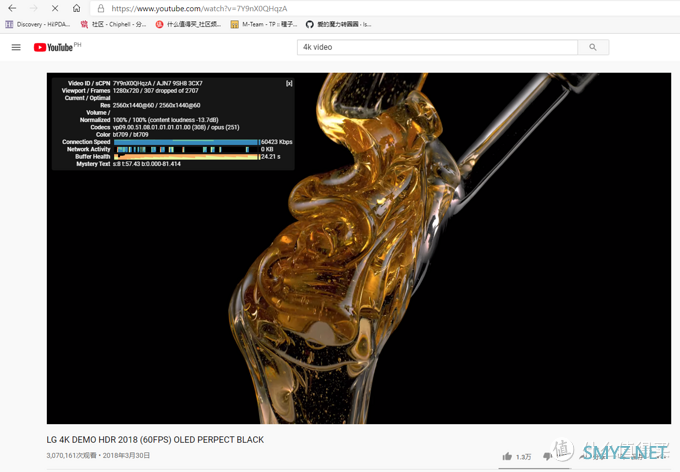
Task: Close the stats for nerds overlay
Action: click(x=289, y=83)
